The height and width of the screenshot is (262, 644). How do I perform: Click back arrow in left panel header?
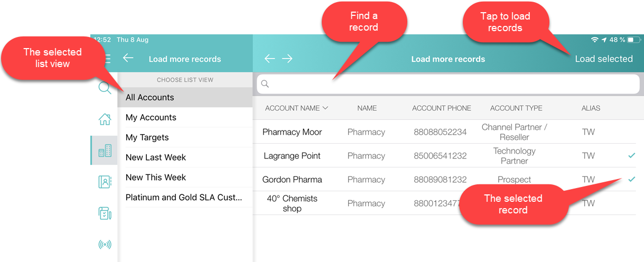[x=128, y=58]
